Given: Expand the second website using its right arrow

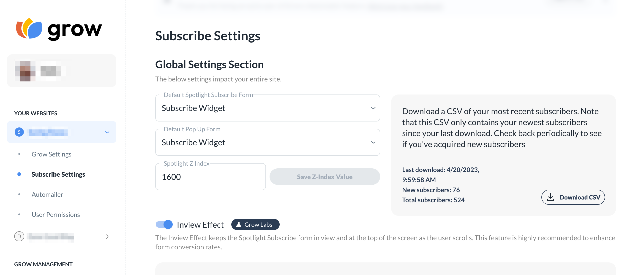Looking at the screenshot, I should (x=107, y=237).
